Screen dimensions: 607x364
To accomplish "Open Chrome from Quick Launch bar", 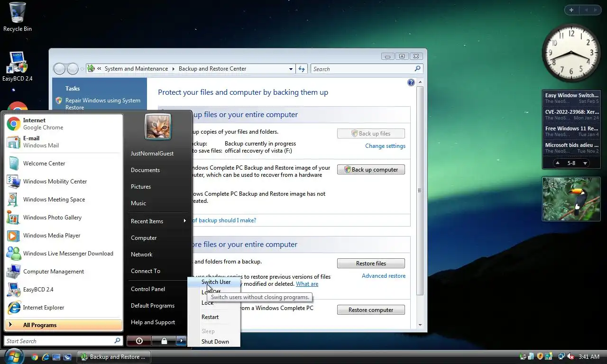I will [35, 357].
